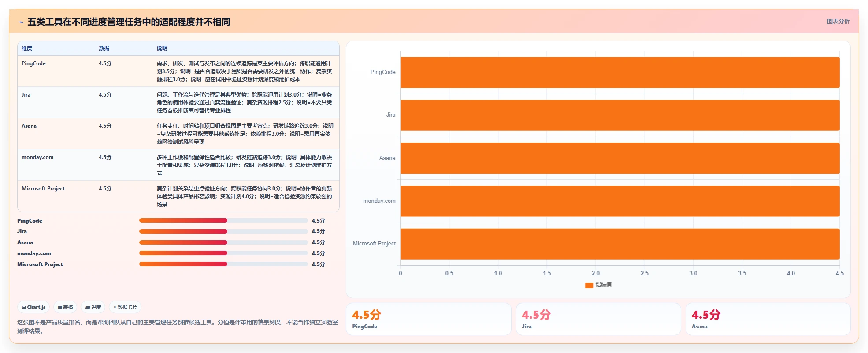Click the monday.com description starting 多种工作板
868x353 pixels.
point(245,165)
